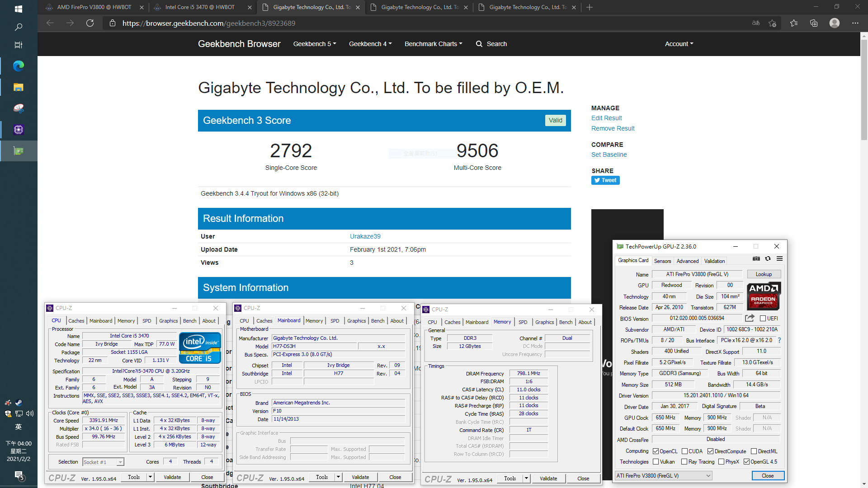This screenshot has height=488, width=868.
Task: Open the Caches tab in leftmost CPU-Z
Action: (x=76, y=321)
